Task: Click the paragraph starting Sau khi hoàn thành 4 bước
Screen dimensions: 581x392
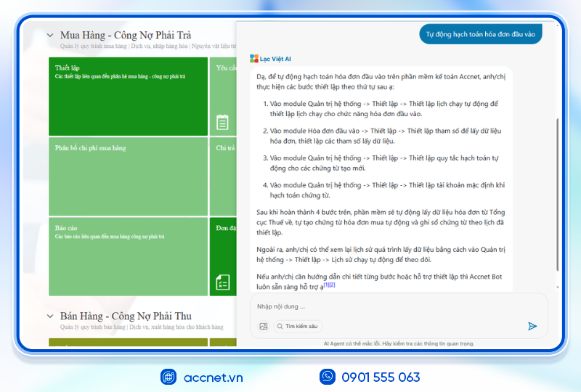Action: point(381,222)
